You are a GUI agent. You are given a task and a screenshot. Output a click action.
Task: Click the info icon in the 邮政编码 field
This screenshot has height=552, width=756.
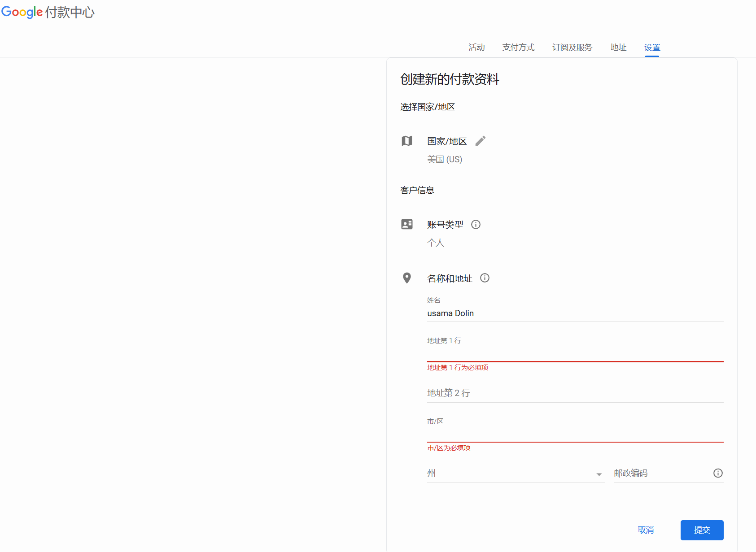718,473
